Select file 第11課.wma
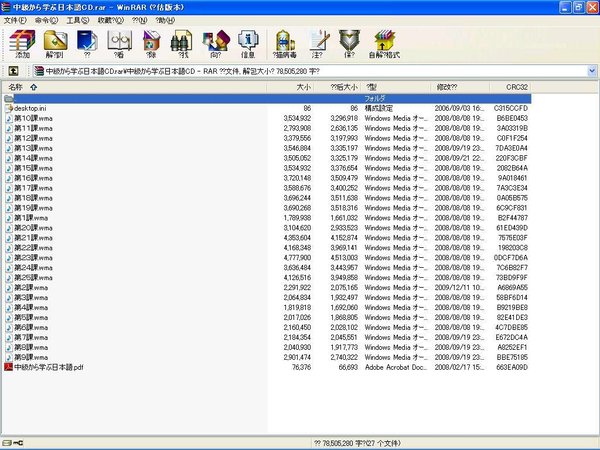600x450 pixels. pos(33,128)
